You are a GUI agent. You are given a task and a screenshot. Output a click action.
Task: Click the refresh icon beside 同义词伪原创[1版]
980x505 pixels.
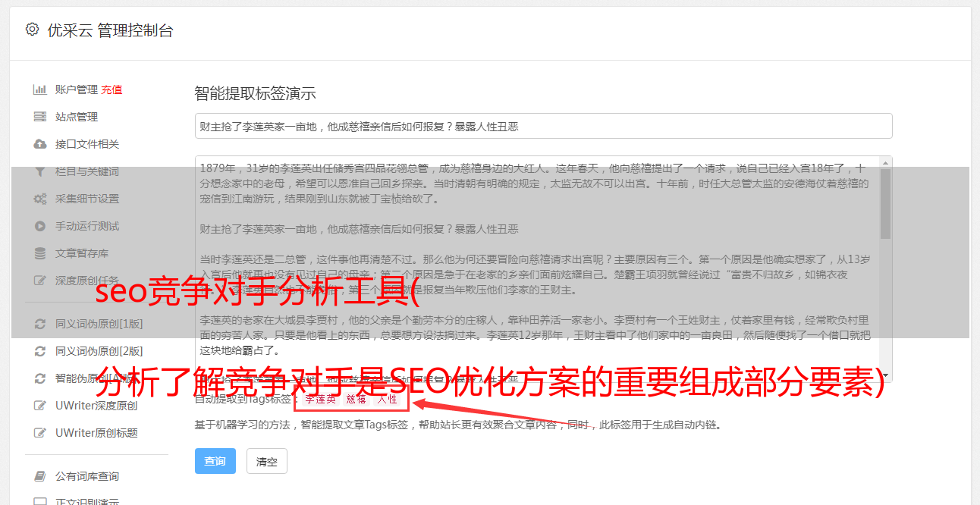tap(40, 324)
